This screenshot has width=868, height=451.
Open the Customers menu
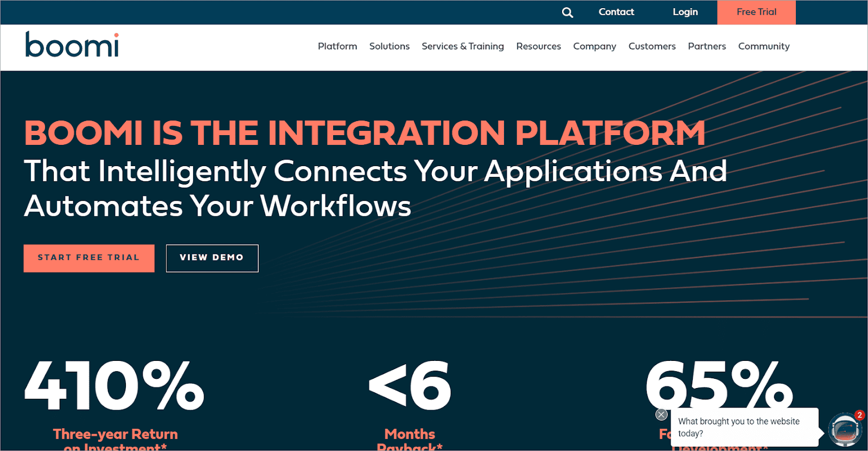tap(652, 46)
